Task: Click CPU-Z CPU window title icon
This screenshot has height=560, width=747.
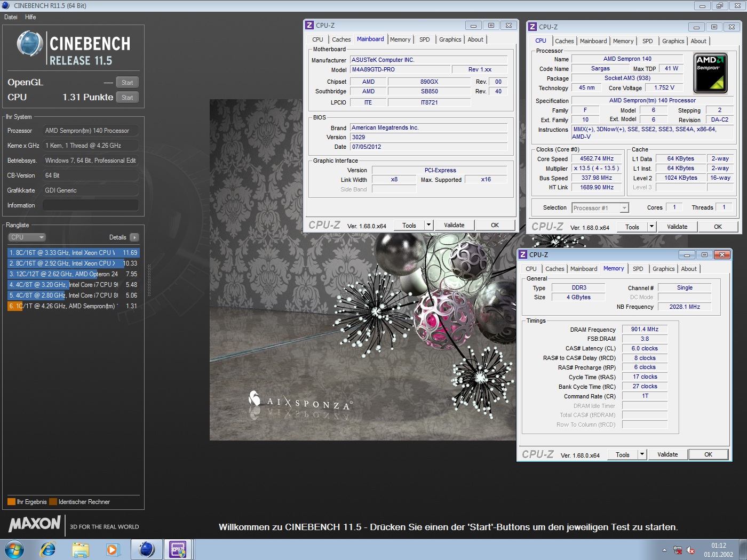Action: click(x=533, y=27)
